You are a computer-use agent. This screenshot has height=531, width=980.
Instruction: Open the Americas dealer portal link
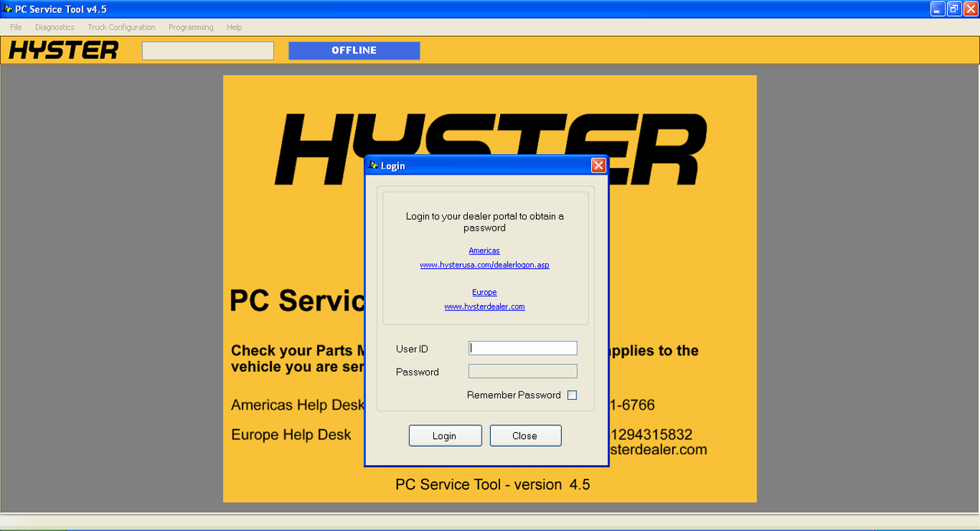(x=485, y=251)
